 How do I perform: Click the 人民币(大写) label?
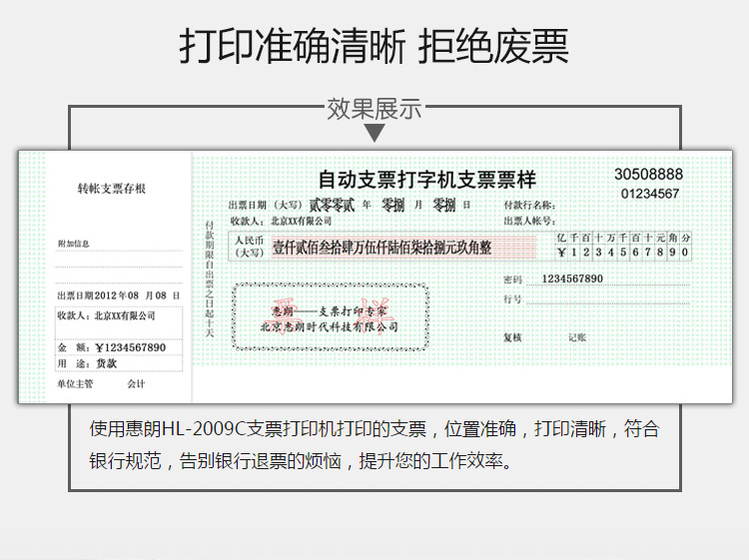pyautogui.click(x=249, y=246)
